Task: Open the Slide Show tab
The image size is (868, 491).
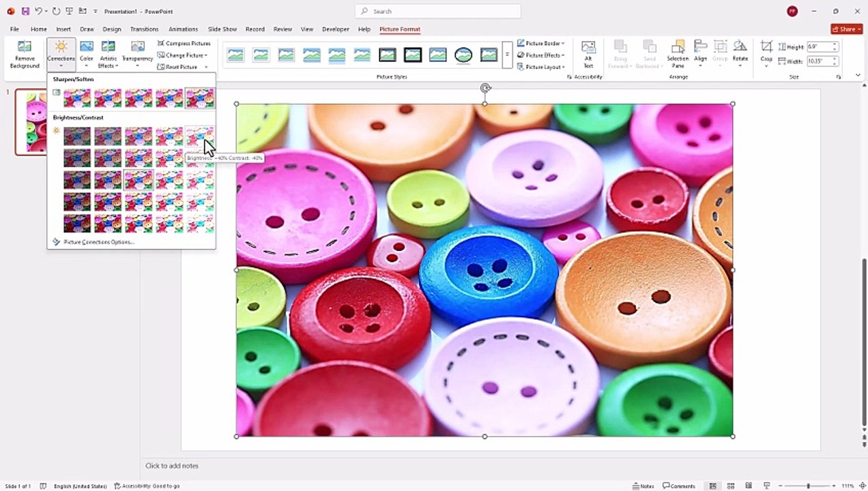Action: coord(222,29)
